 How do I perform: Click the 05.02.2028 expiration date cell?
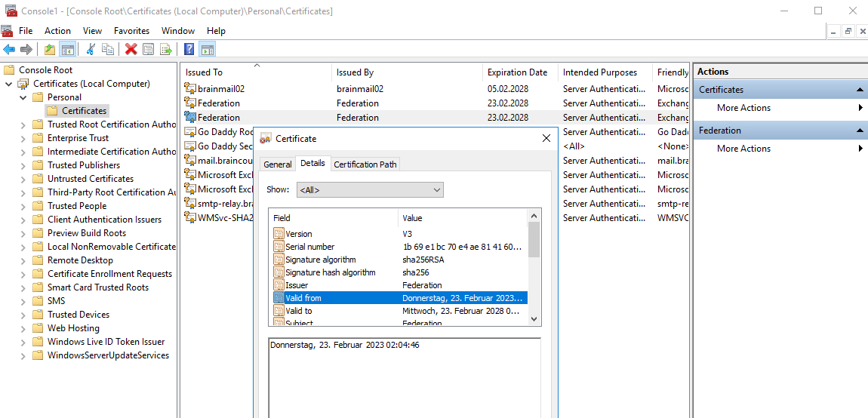[508, 88]
